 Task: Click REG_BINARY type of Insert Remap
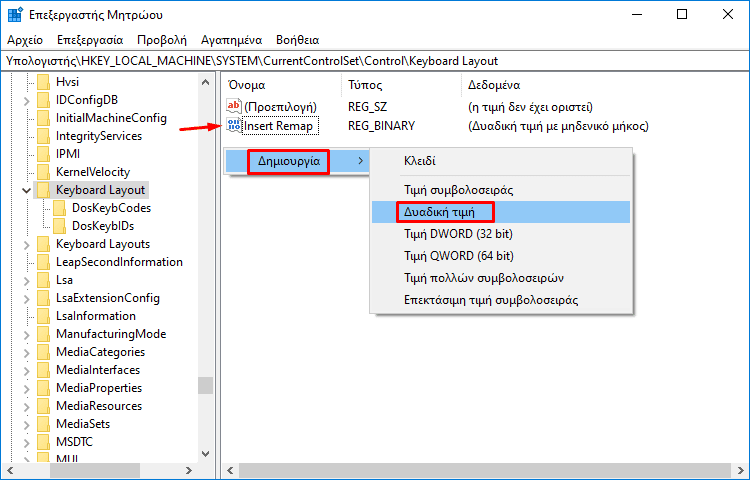pyautogui.click(x=381, y=126)
